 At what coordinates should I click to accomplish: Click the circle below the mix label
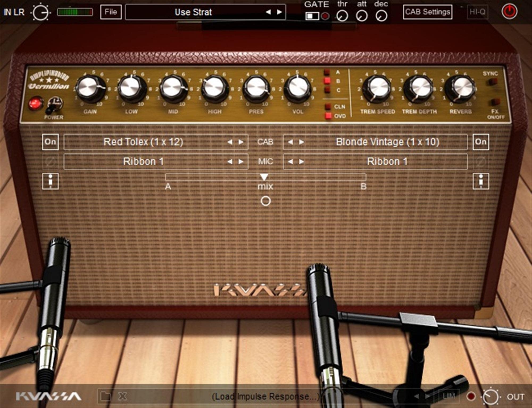265,201
